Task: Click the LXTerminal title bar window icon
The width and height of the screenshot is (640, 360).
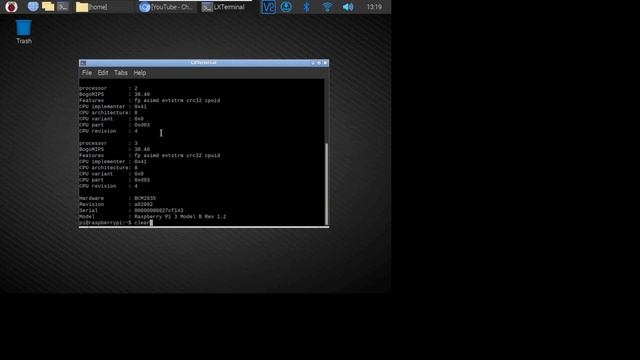Action: 83,63
